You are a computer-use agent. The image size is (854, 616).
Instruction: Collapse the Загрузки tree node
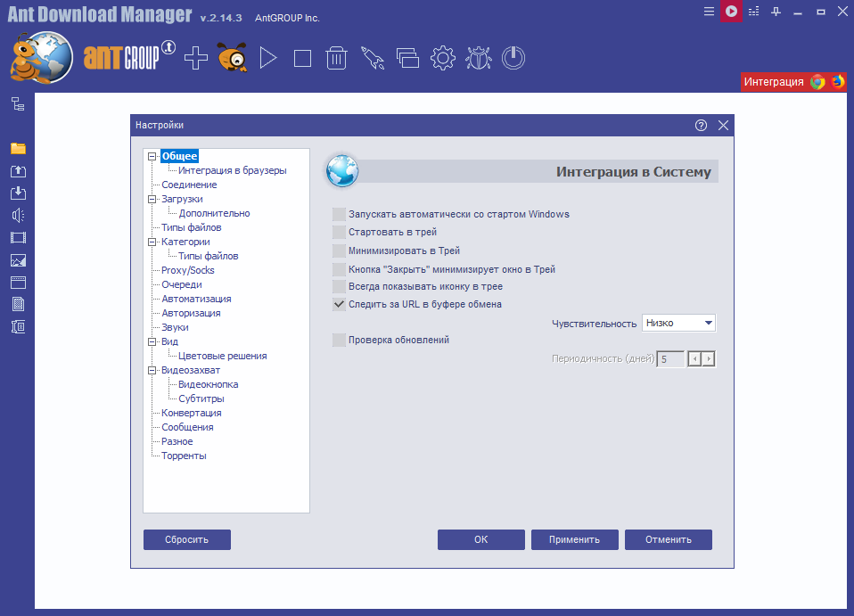click(152, 200)
